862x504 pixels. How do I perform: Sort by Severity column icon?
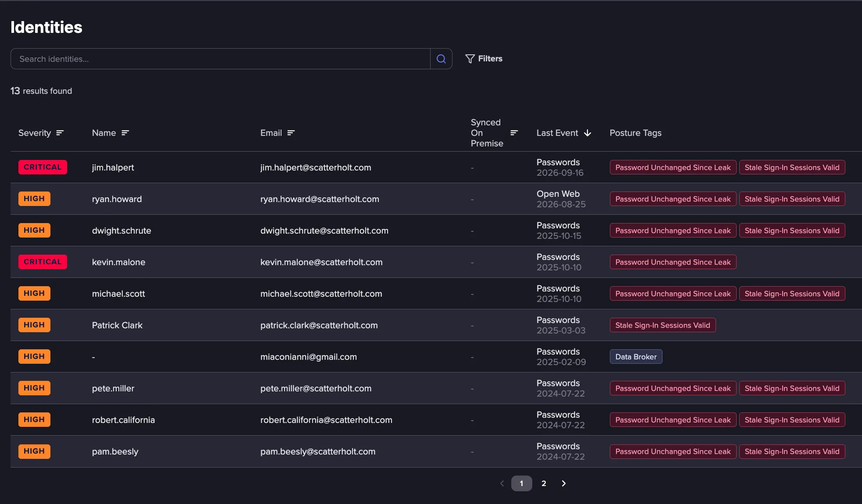pos(60,133)
